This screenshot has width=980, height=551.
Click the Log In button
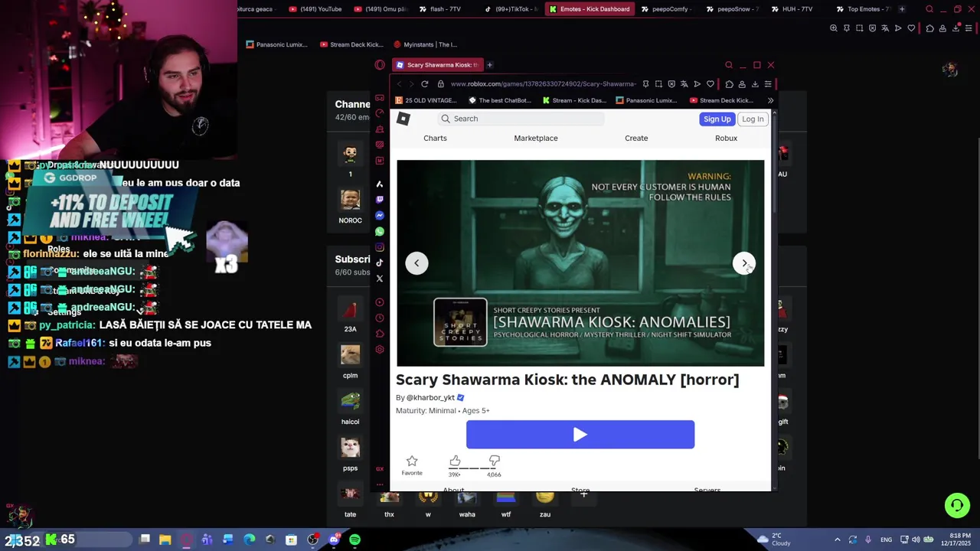[753, 119]
